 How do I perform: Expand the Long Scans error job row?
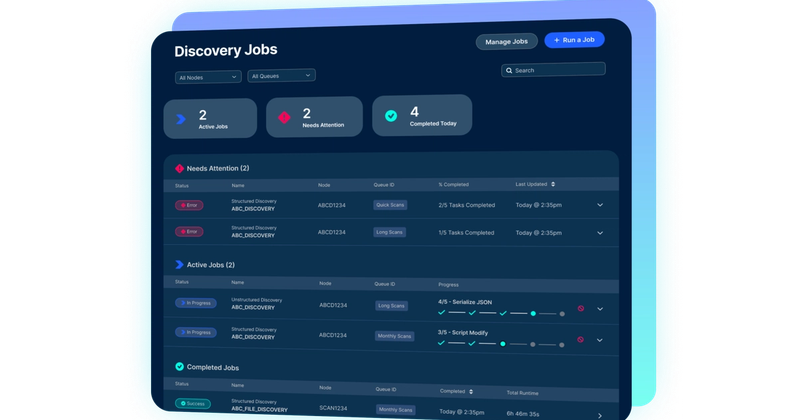click(x=600, y=233)
